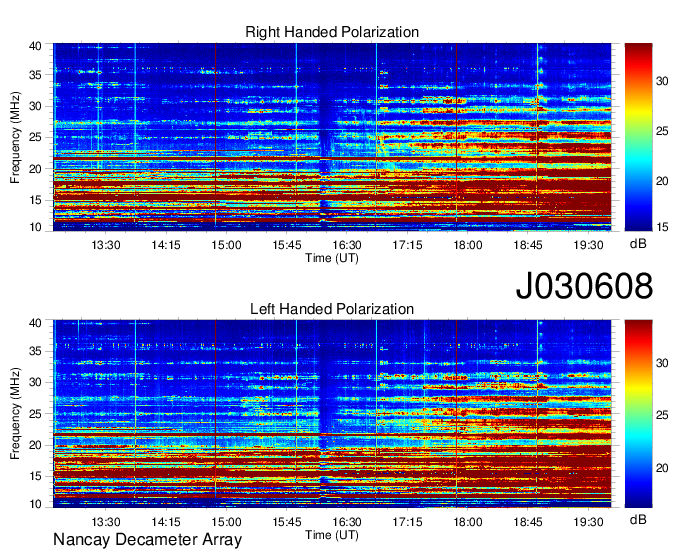Click the 20 MHz tick on Left Handed plot
Image resolution: width=680 pixels, height=552 pixels.
click(x=35, y=445)
